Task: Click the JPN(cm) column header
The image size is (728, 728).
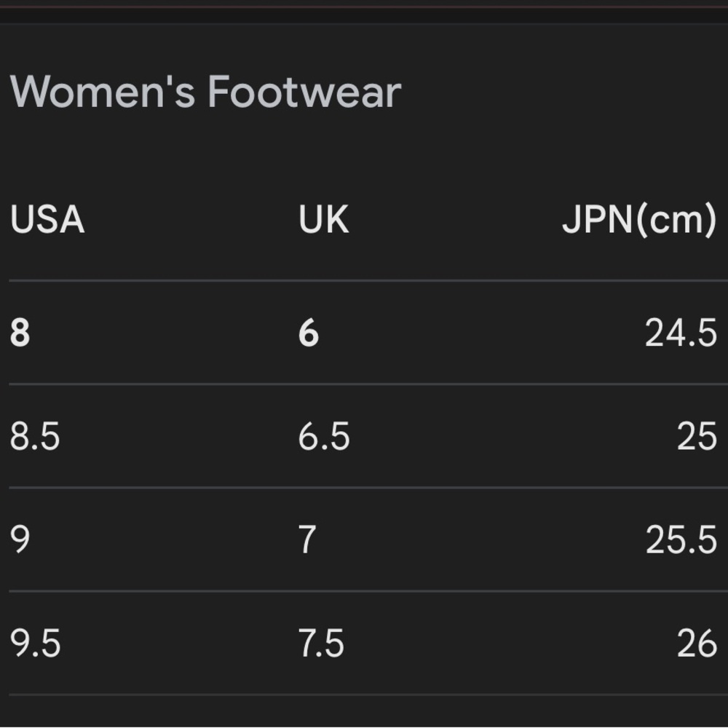Action: [639, 221]
